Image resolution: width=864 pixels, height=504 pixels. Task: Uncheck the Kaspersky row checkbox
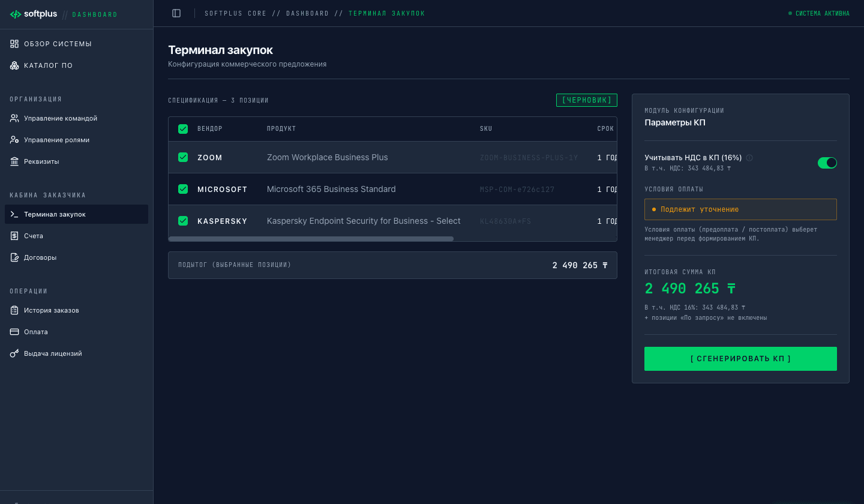[x=183, y=221]
